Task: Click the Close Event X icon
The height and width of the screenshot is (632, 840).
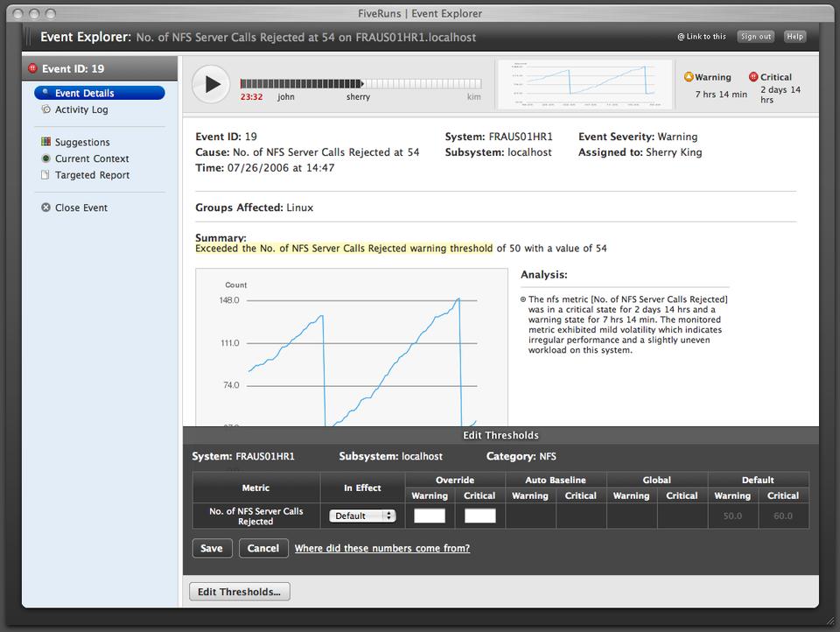Action: tap(46, 207)
